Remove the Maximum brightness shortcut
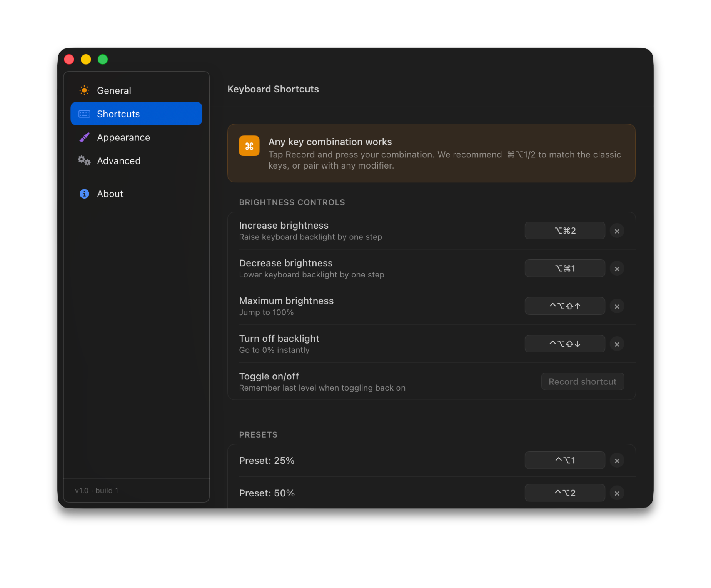 pos(617,306)
